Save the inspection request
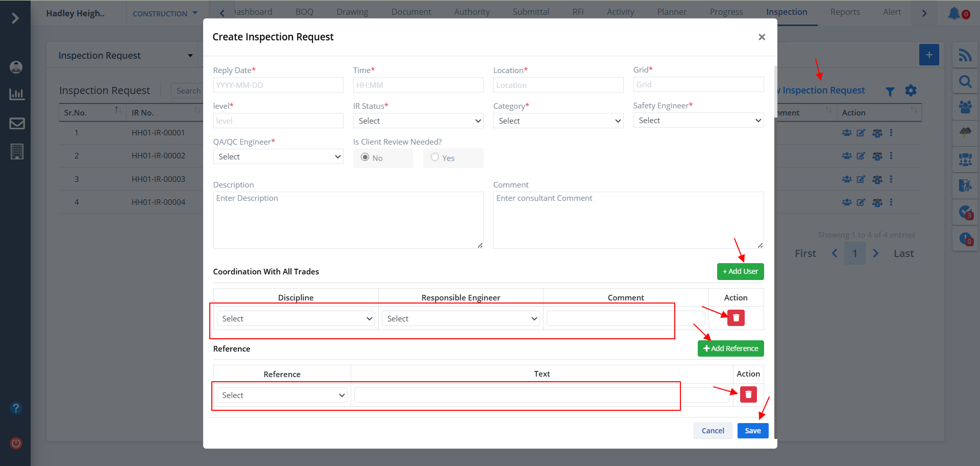Screen dimensions: 980x466 pyautogui.click(x=752, y=431)
